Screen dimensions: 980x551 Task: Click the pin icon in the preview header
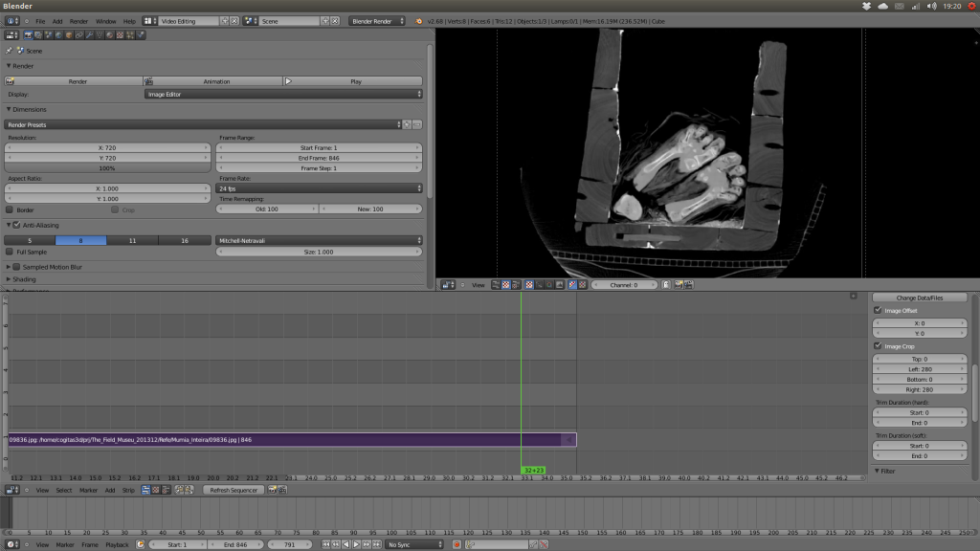462,284
